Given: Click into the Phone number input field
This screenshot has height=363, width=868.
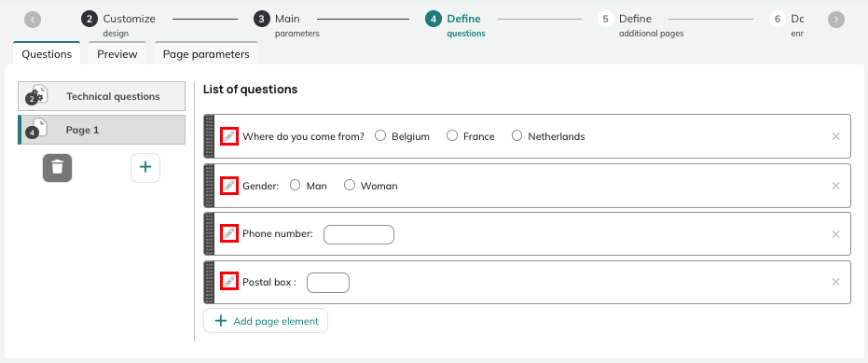Looking at the screenshot, I should pyautogui.click(x=359, y=234).
